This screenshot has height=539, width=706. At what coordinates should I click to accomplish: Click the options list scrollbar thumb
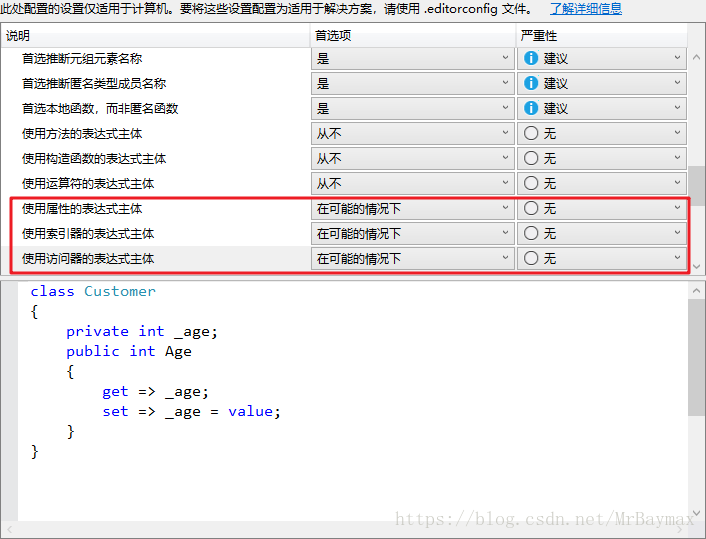[x=697, y=185]
